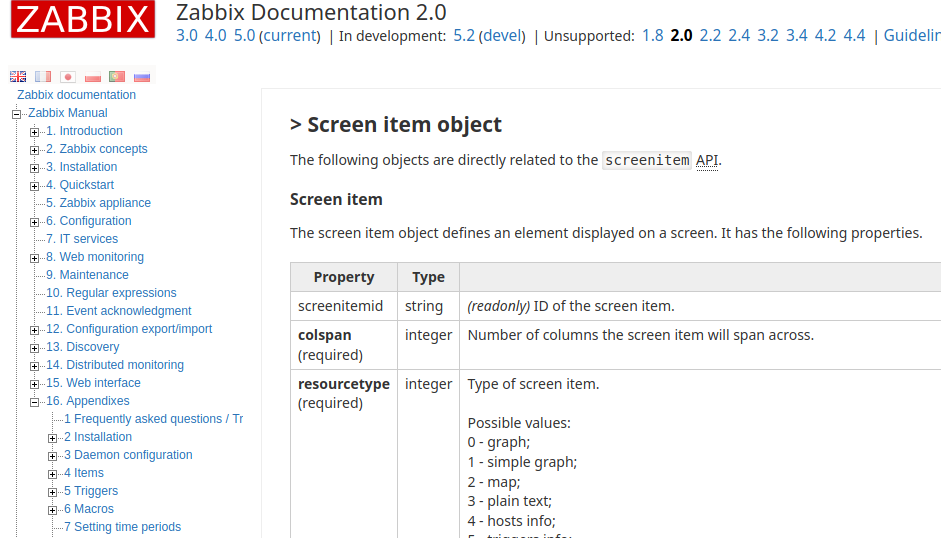Open unsupported version 3.2 docs
This screenshot has width=941, height=538.
point(768,35)
